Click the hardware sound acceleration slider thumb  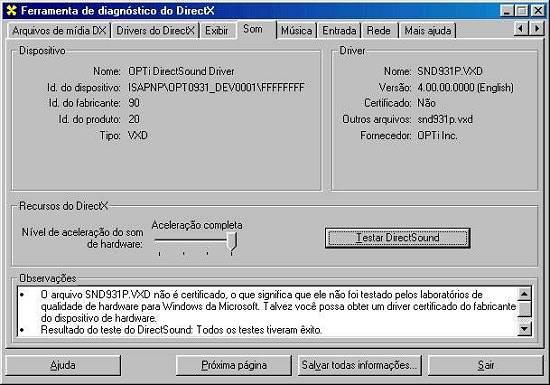tap(232, 242)
